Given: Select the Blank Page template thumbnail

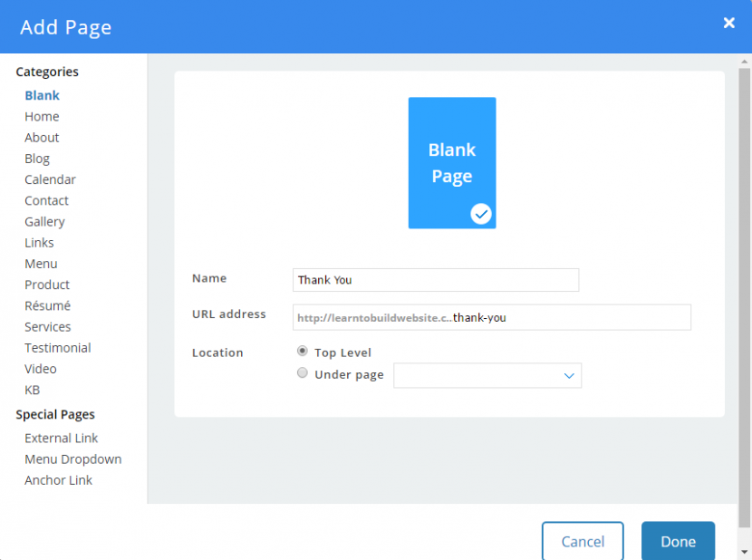Looking at the screenshot, I should (x=451, y=162).
